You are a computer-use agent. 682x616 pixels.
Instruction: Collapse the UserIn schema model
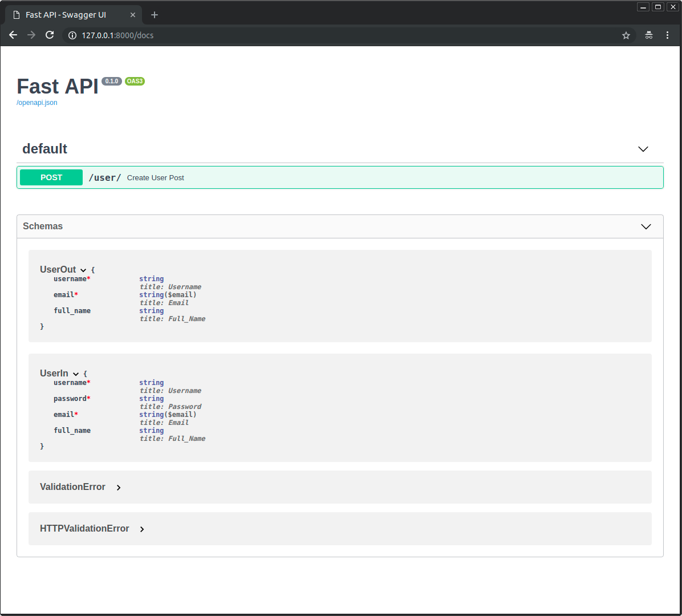pos(76,374)
